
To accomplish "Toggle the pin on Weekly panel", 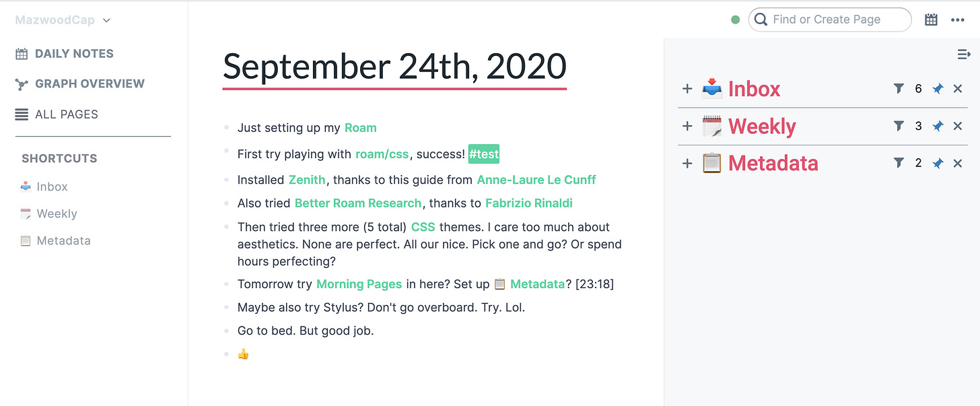I will coord(938,126).
